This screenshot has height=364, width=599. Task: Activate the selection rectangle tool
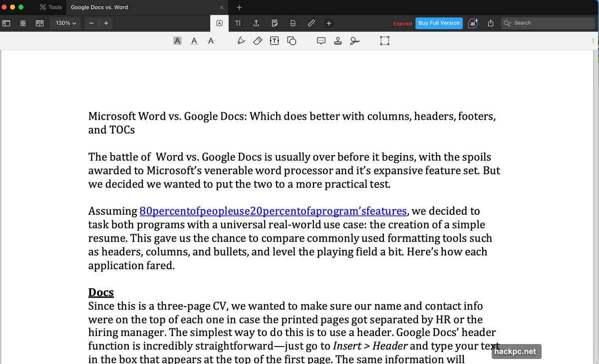[x=384, y=40]
